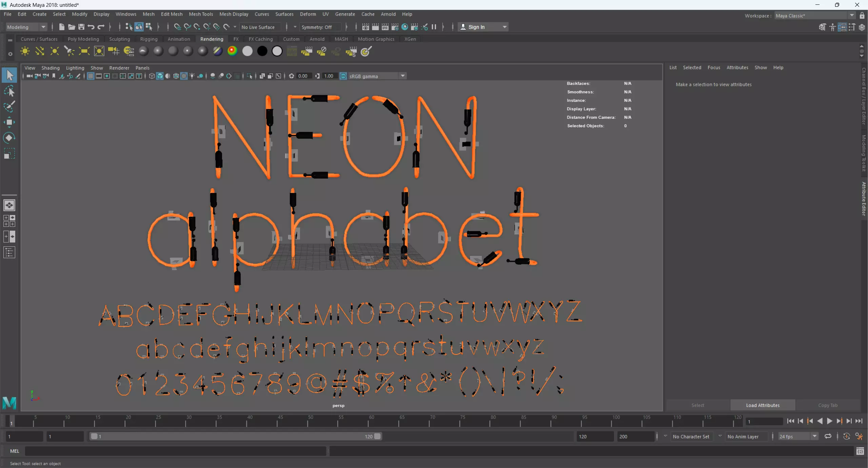
Task: Open the light editor shelf icon
Action: pos(129,51)
